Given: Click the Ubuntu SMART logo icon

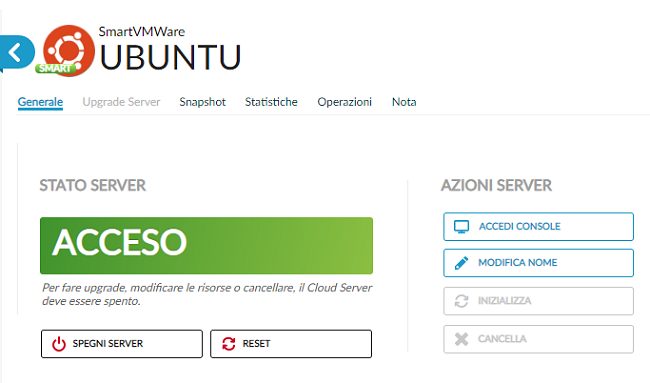Looking at the screenshot, I should tap(66, 51).
